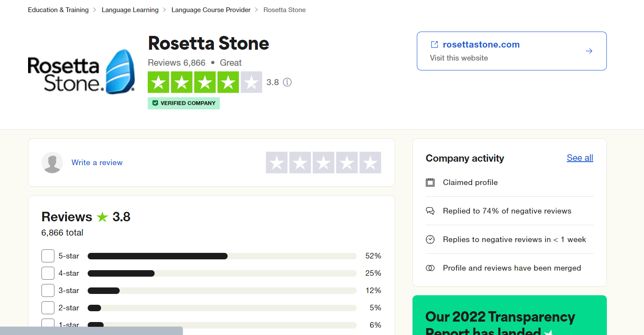Open Education & Training breadcrumb

click(58, 10)
